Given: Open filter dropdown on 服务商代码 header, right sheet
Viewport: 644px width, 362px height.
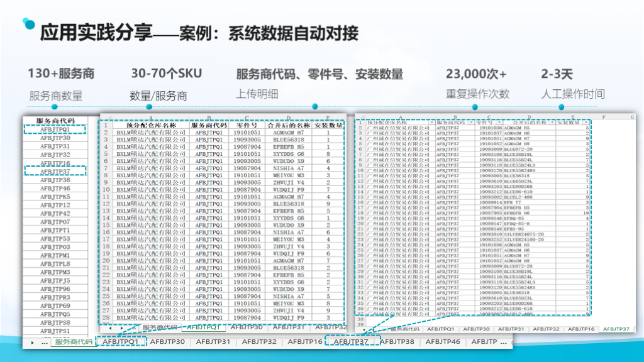Looking at the screenshot, I should [471, 123].
